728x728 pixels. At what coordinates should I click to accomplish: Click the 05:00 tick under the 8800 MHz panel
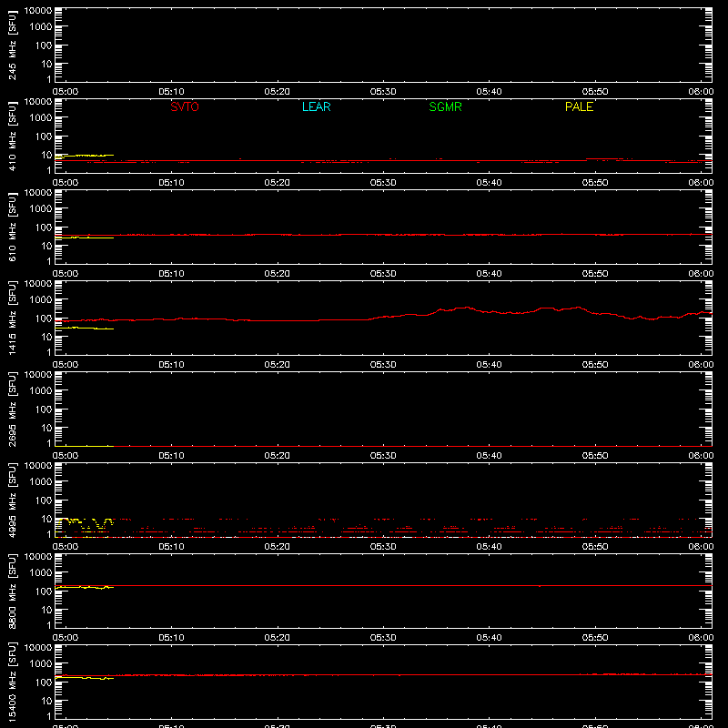coord(66,638)
